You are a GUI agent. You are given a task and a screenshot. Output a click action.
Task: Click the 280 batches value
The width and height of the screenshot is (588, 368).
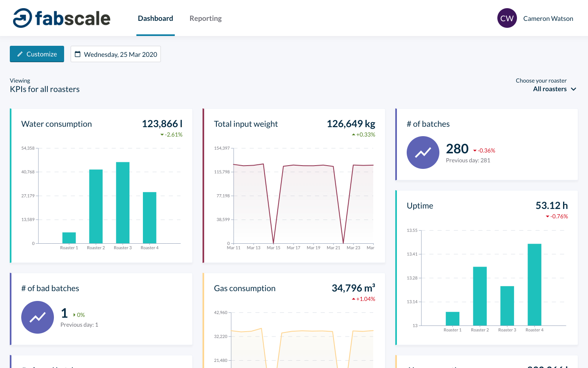coord(457,149)
